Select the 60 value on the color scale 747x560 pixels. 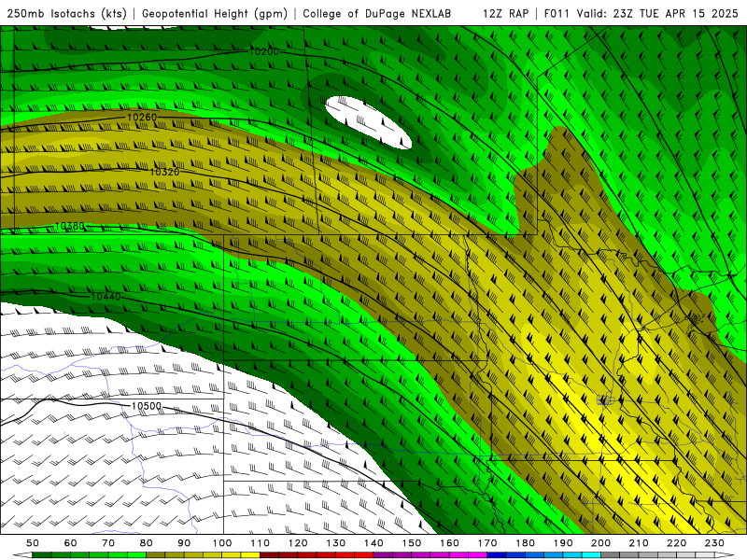point(71,543)
